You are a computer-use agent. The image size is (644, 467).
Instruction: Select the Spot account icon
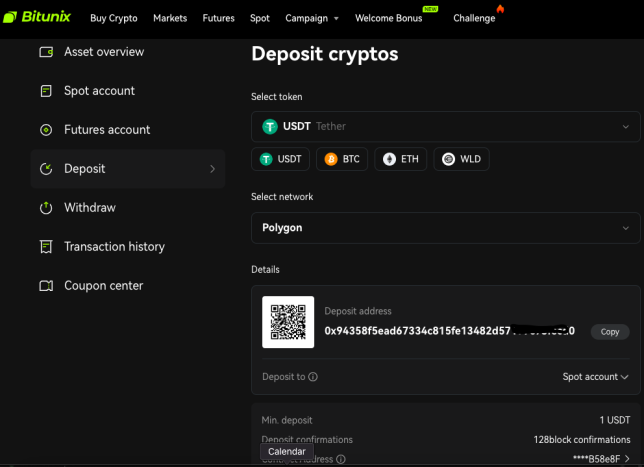pos(46,91)
